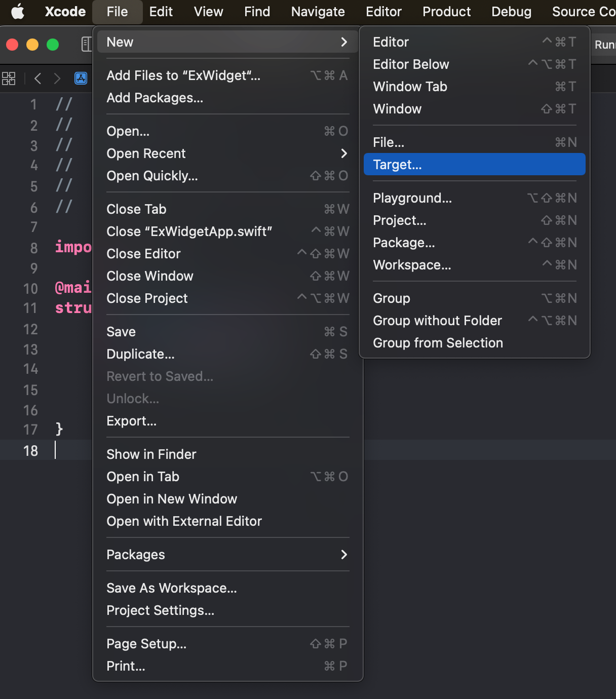Choose Print…

pyautogui.click(x=228, y=666)
